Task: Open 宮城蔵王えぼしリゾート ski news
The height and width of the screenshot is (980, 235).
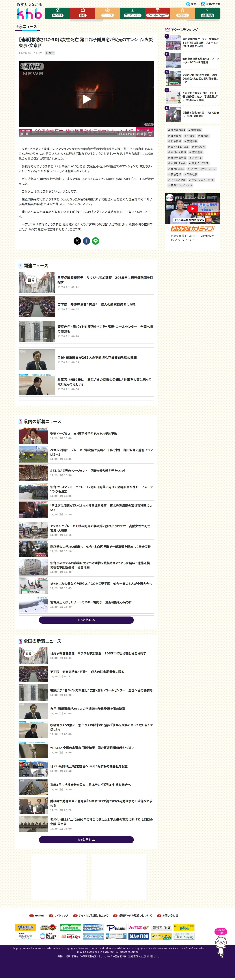Action: (86, 604)
